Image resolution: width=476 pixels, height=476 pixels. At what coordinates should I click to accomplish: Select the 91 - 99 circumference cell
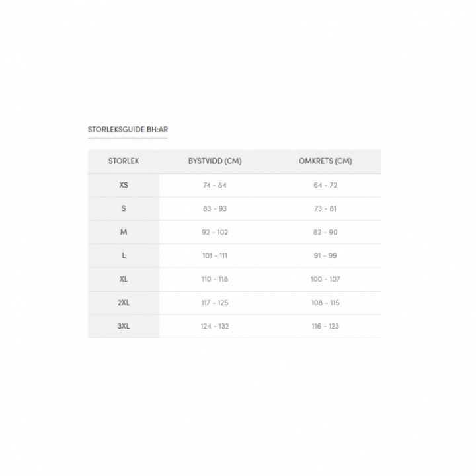point(325,256)
